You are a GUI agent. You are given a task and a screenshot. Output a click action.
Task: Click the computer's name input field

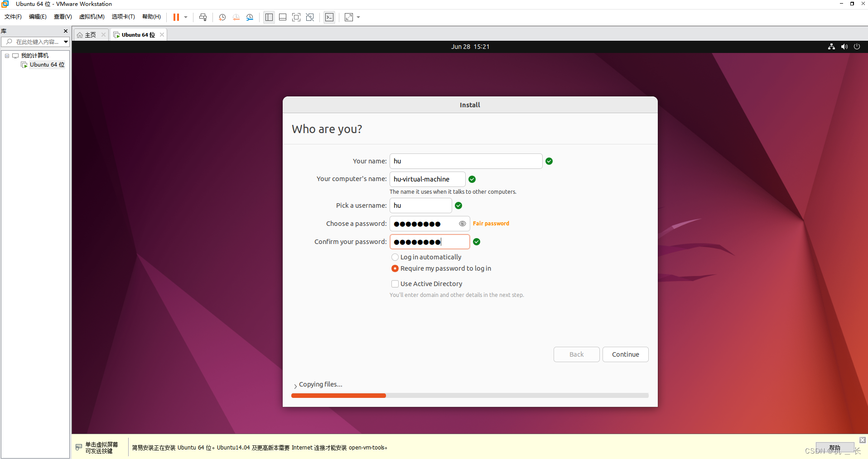point(428,179)
